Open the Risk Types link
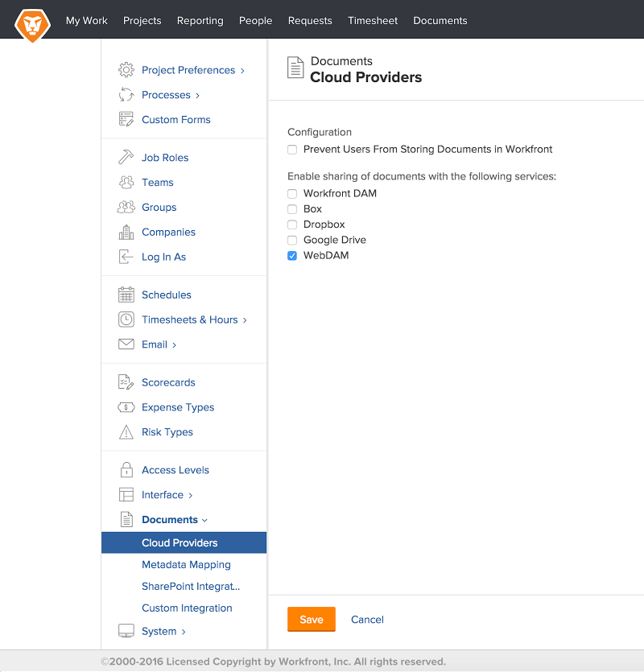Viewport: 644px width, 672px height. (167, 432)
